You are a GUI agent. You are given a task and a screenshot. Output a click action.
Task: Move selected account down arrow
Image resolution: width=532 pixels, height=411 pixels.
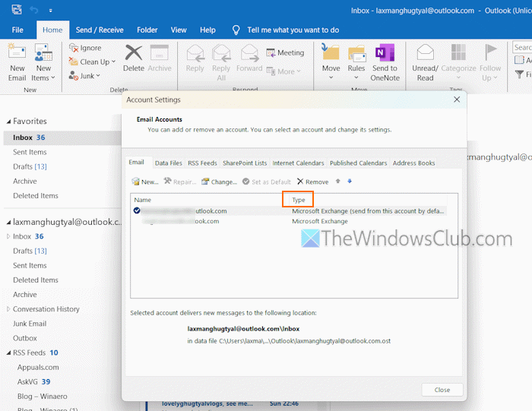(x=350, y=181)
